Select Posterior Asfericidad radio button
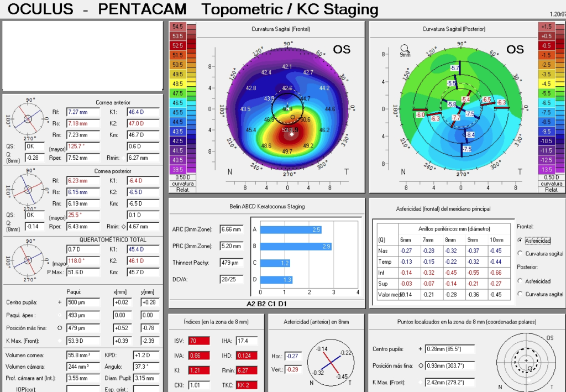This screenshot has width=566, height=392. (x=520, y=281)
